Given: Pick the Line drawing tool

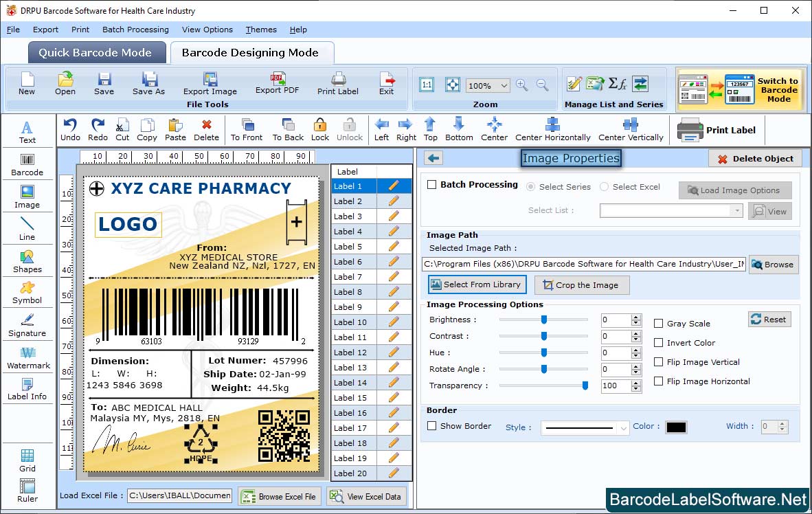Looking at the screenshot, I should click(x=27, y=229).
